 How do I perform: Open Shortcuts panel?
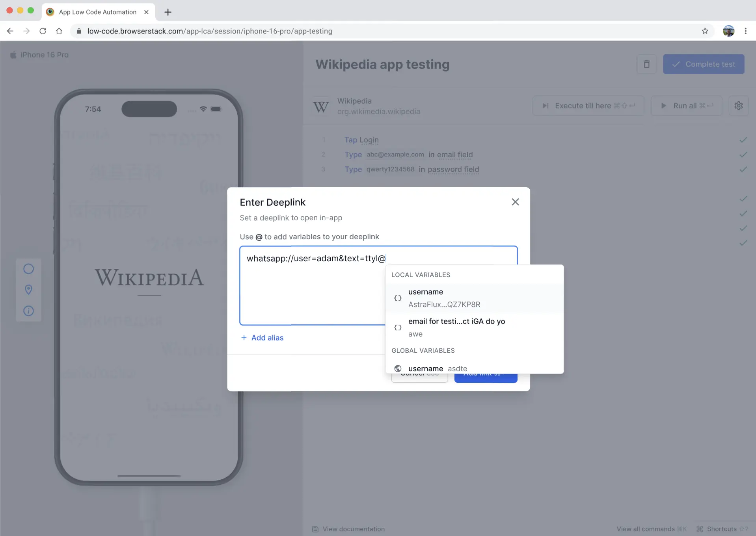point(722,529)
